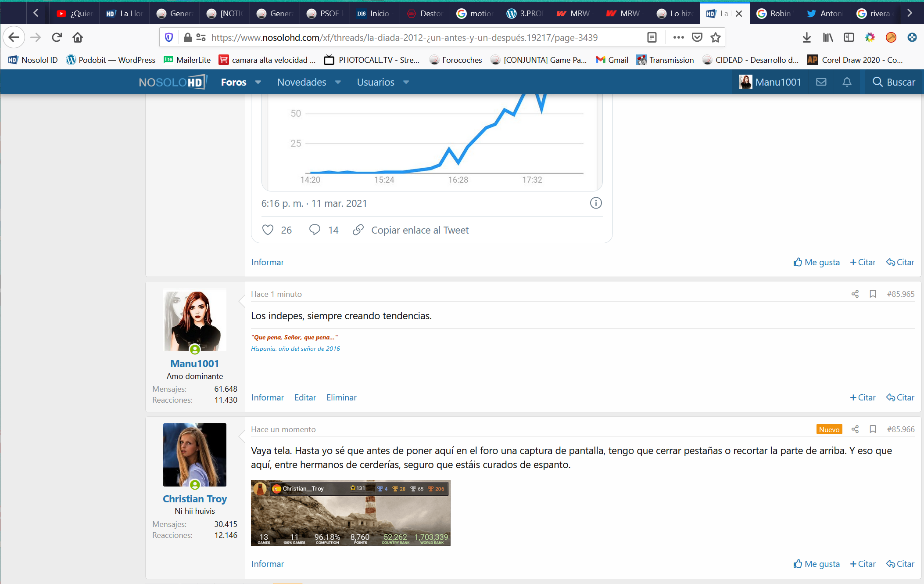924x584 pixels.
Task: Save page to Pocket icon
Action: coord(697,37)
